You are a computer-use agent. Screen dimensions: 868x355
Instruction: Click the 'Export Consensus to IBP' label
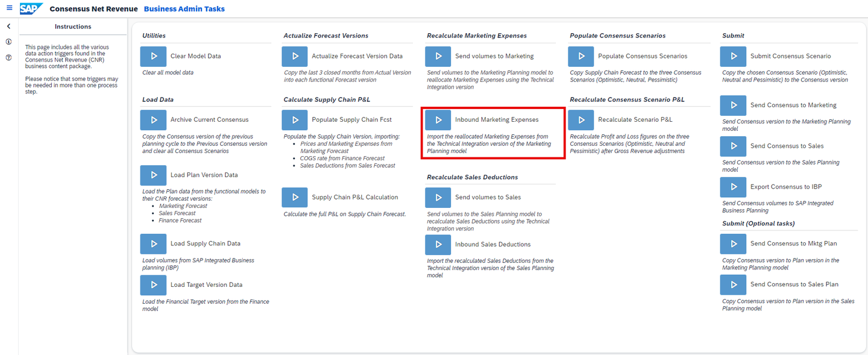(786, 187)
